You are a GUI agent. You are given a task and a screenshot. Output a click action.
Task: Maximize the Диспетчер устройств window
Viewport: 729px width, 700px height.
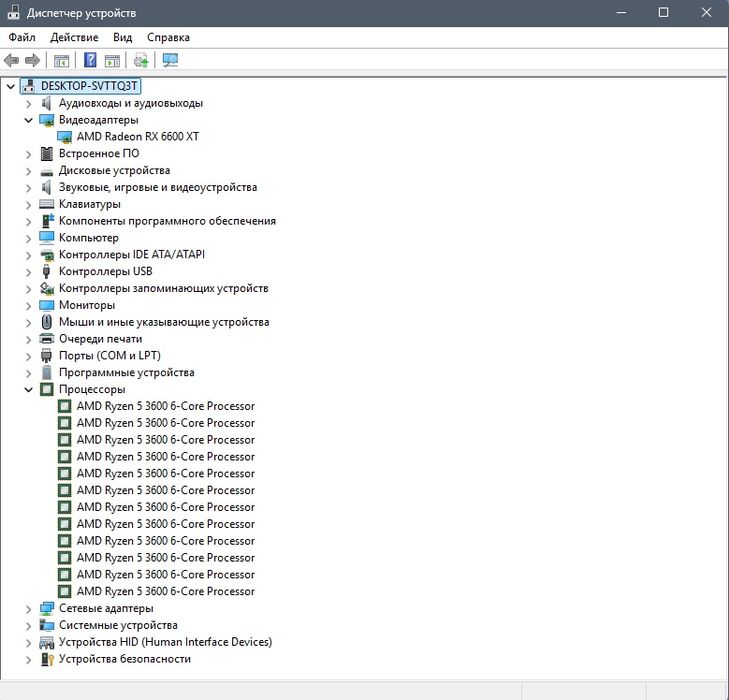(x=663, y=13)
